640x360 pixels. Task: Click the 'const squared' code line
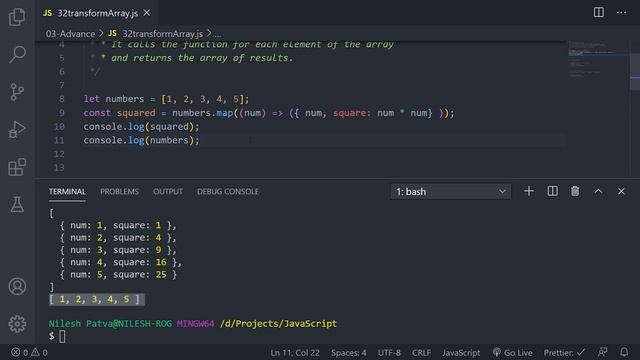coord(269,113)
